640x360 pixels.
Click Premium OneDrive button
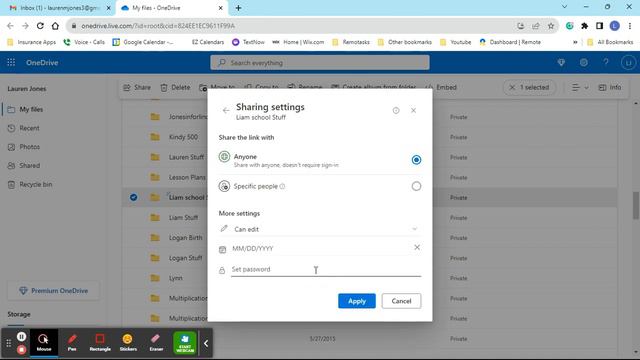click(53, 291)
